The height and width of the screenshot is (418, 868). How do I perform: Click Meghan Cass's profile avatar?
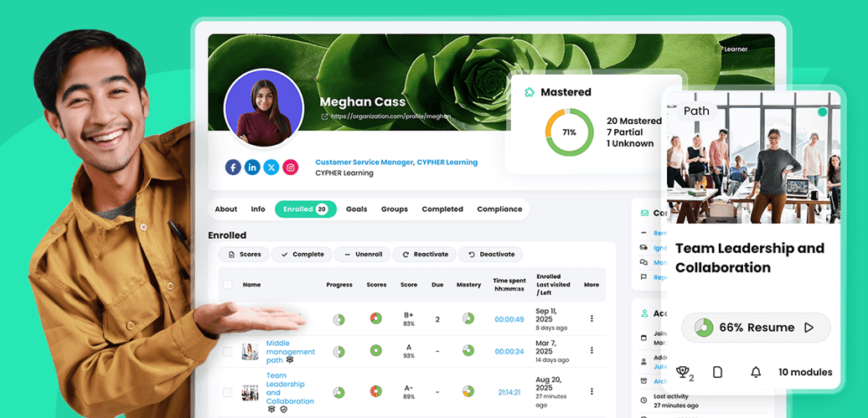pyautogui.click(x=263, y=109)
